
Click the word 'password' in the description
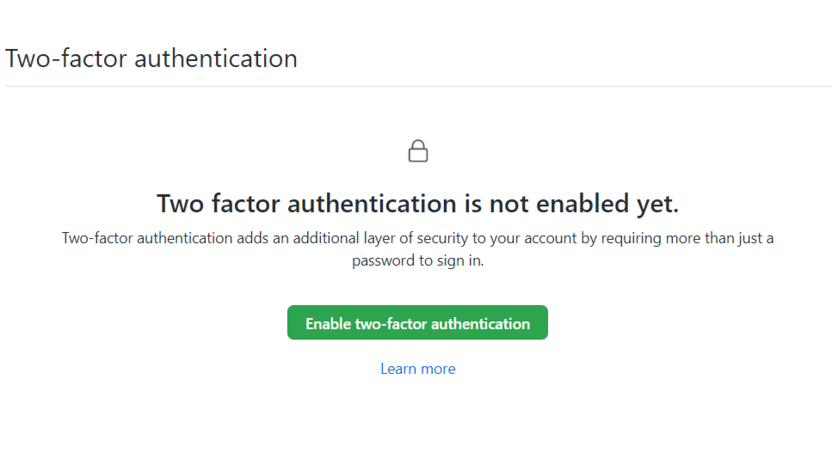coord(383,261)
